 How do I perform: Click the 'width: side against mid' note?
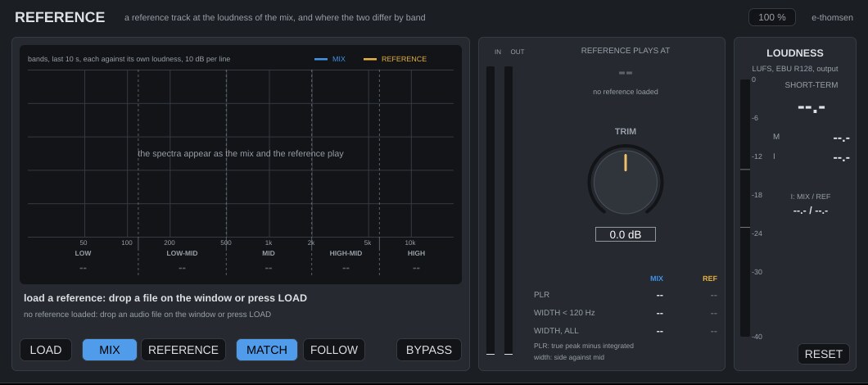[x=569, y=357]
